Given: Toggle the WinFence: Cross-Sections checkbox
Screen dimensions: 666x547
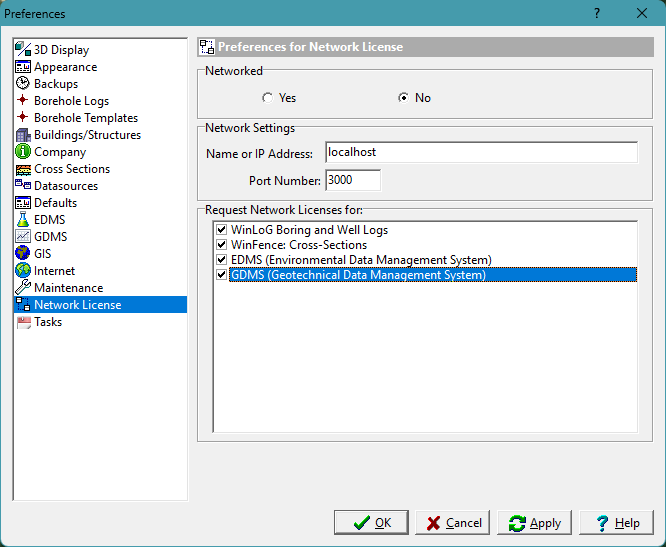Looking at the screenshot, I should pyautogui.click(x=221, y=245).
